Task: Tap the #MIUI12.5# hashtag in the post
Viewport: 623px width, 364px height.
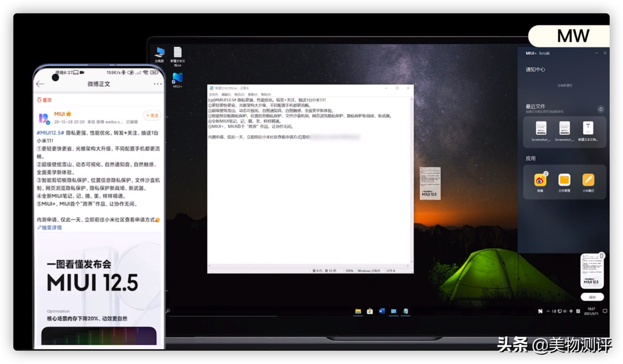Action: point(50,132)
